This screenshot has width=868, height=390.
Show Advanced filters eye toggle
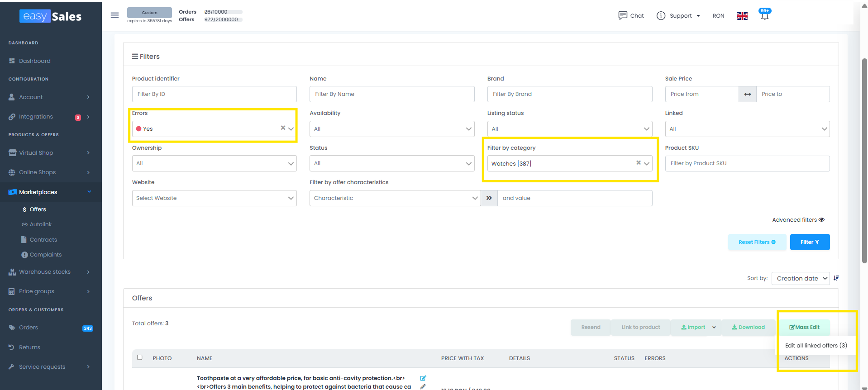point(822,220)
